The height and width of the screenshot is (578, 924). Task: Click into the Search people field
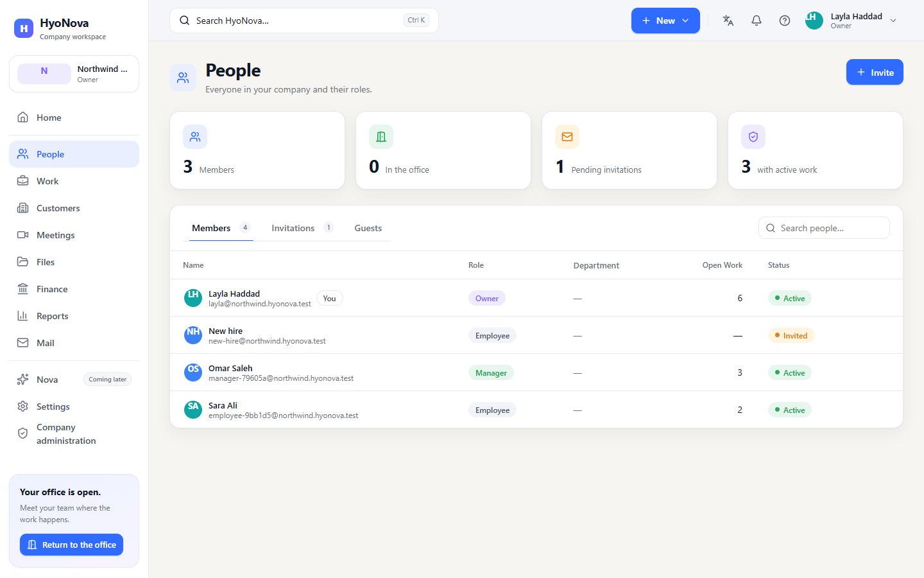(x=824, y=228)
